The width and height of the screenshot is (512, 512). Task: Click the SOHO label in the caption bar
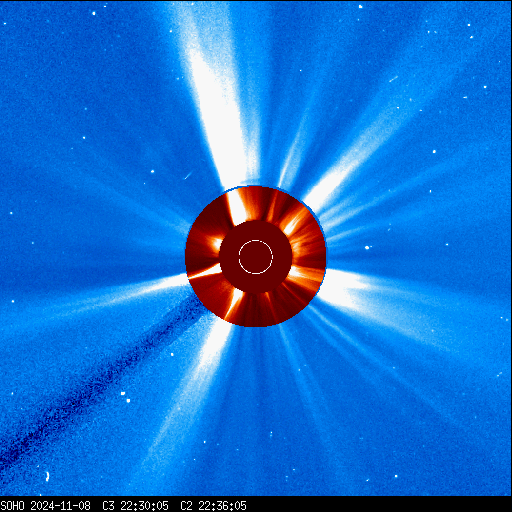pyautogui.click(x=12, y=506)
